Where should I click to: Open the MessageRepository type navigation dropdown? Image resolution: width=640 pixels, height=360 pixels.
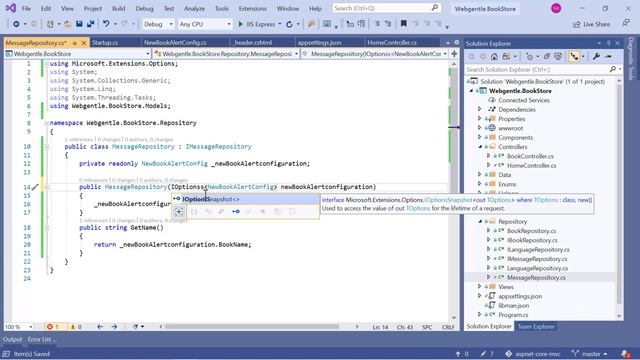226,53
